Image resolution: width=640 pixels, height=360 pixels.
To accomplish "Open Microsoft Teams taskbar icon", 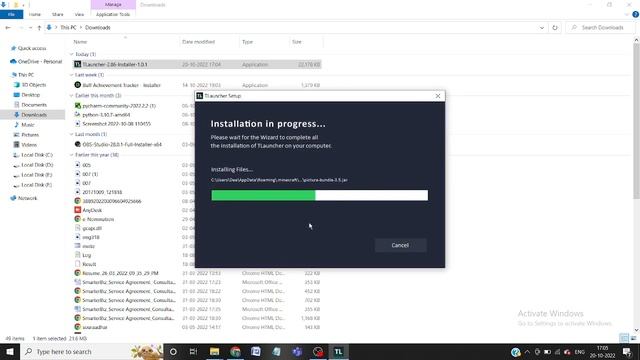I will [x=297, y=351].
